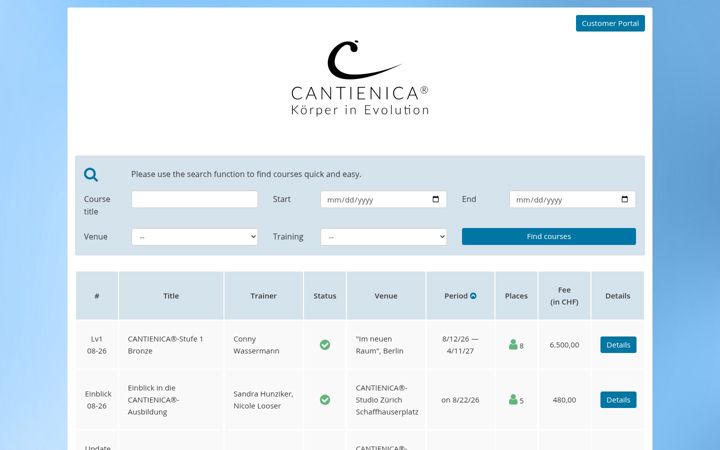Screen dimensions: 720x450
Task: Click the magnifying glass search icon
Action: click(x=91, y=174)
